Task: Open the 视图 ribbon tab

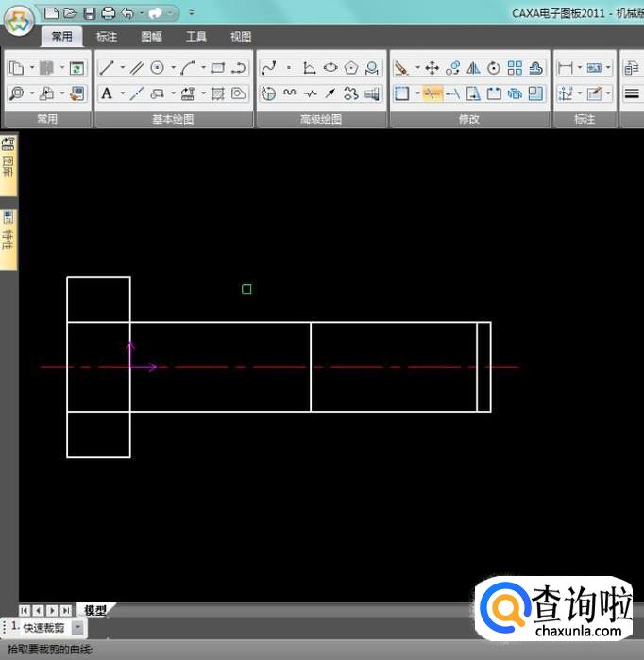Action: pyautogui.click(x=241, y=37)
